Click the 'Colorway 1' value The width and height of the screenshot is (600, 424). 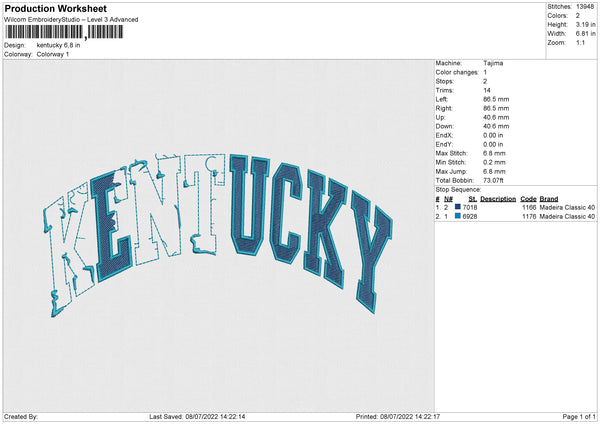coord(53,54)
